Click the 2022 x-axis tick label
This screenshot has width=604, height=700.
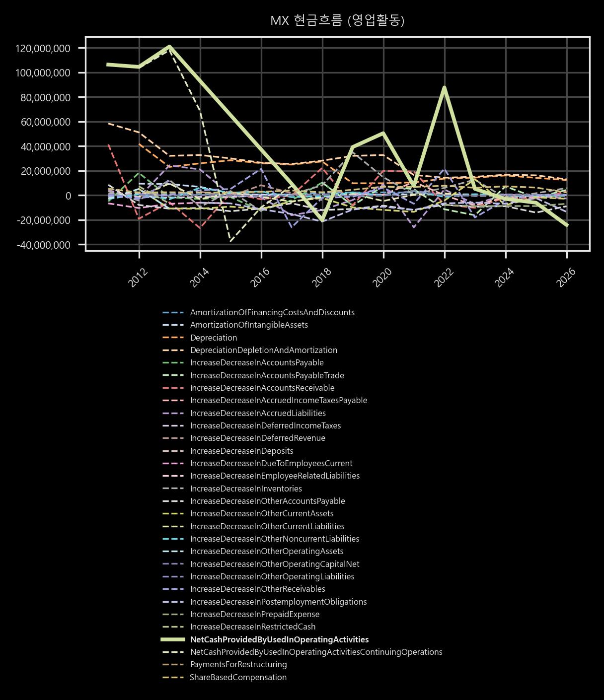click(x=441, y=278)
